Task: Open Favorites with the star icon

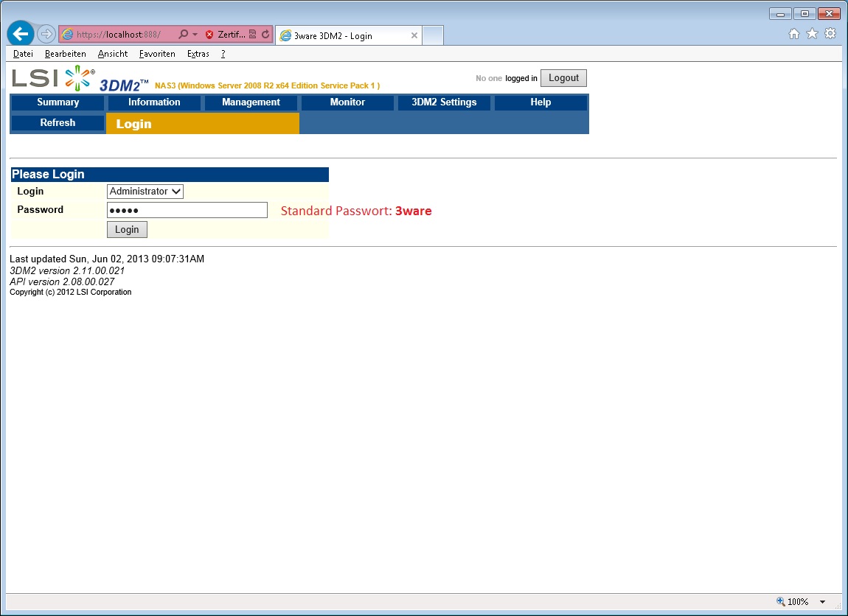Action: pos(813,34)
